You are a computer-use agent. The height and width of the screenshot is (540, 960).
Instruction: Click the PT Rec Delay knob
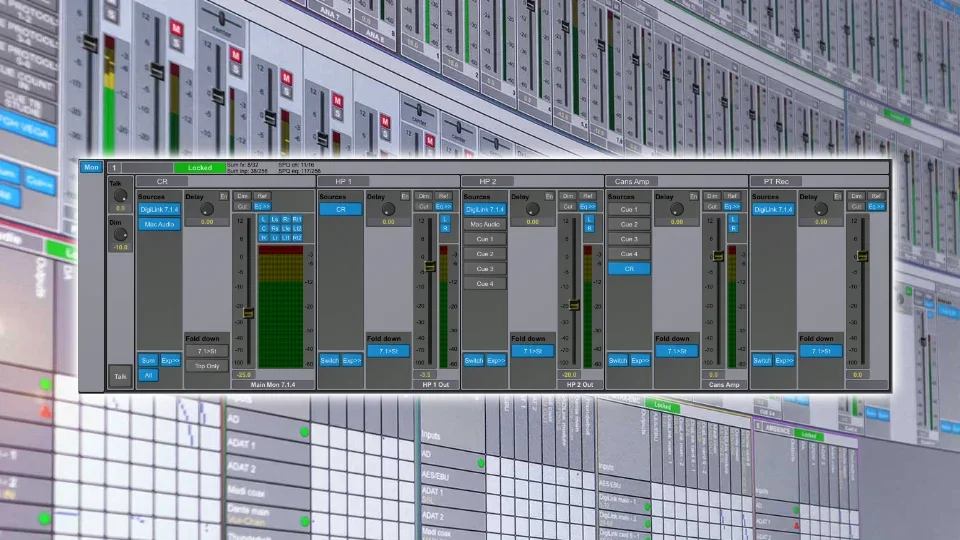821,209
